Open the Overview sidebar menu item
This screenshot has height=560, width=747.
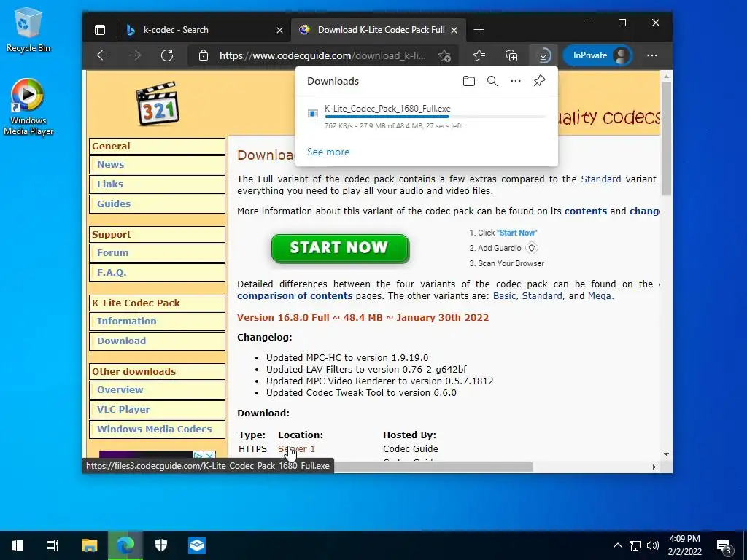pos(157,390)
